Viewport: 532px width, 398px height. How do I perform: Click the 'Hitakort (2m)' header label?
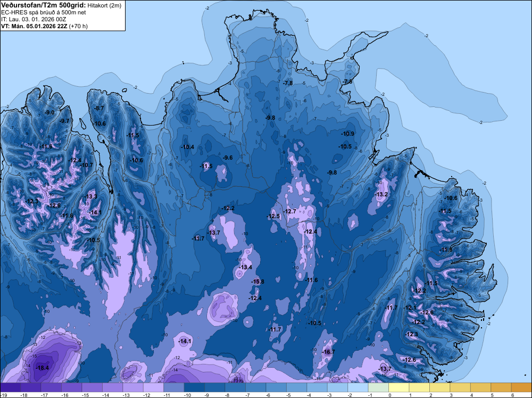[104, 5]
